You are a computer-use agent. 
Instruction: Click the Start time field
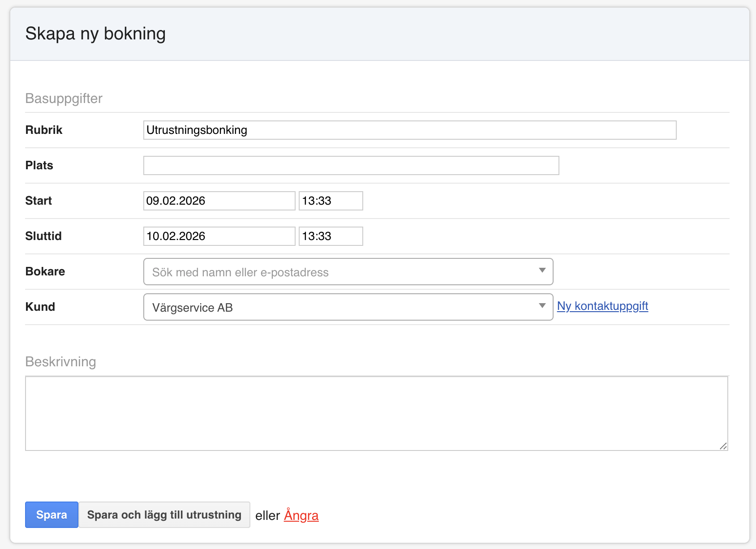point(331,201)
